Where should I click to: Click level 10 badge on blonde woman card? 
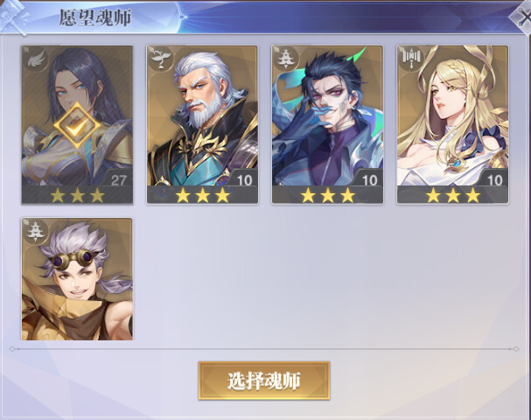tap(494, 179)
